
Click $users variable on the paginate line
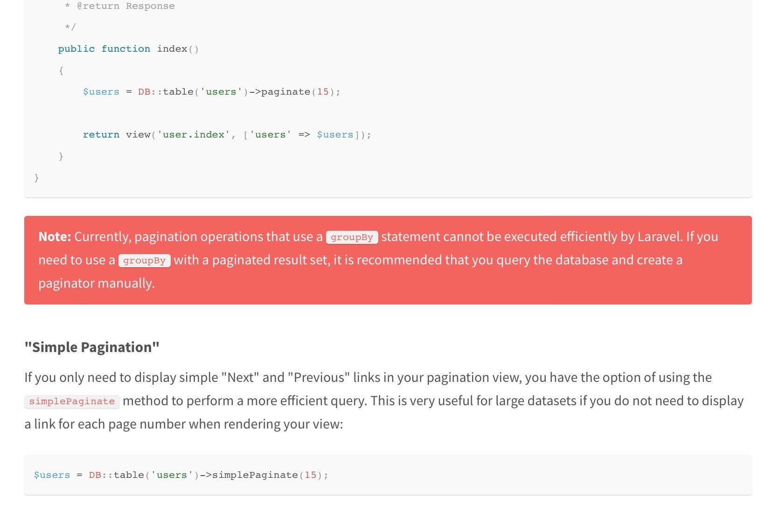coord(101,92)
